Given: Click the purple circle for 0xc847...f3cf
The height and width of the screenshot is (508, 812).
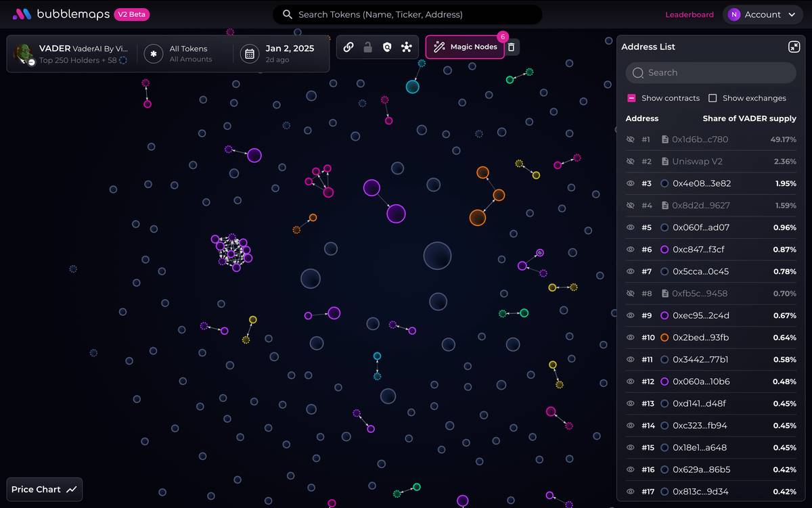Looking at the screenshot, I should [x=664, y=250].
